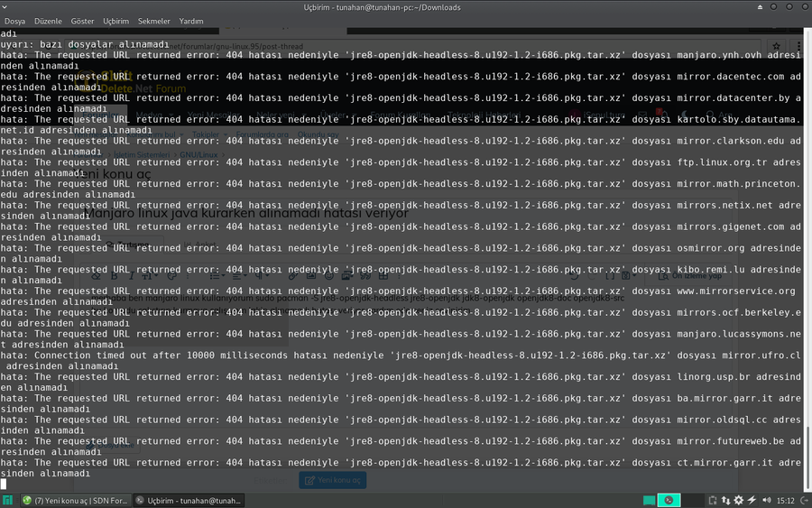Click the 'manjaro.ynh.ovh' mirror text
The image size is (812, 508).
pyautogui.click(x=719, y=55)
